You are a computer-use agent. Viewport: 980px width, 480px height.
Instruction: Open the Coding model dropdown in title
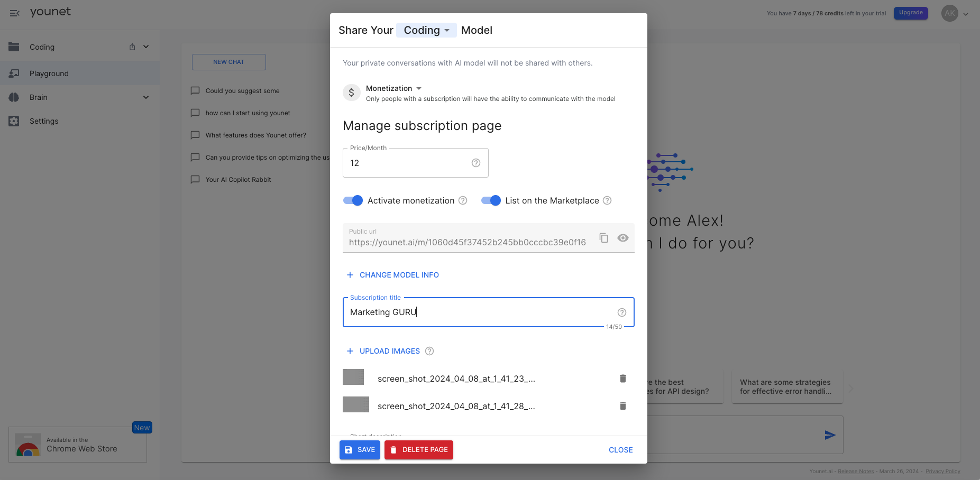point(426,30)
